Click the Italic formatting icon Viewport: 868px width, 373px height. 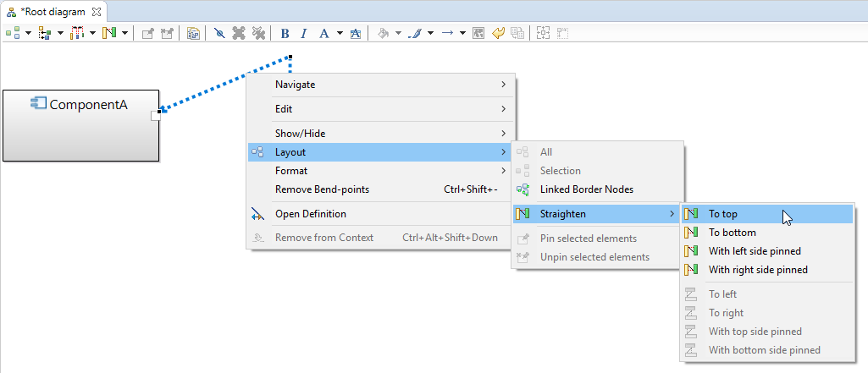(x=303, y=34)
